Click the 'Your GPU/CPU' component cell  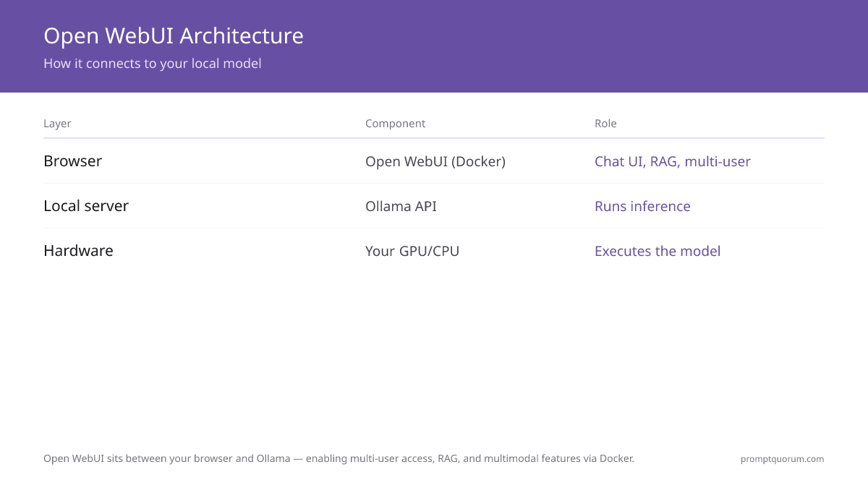point(412,252)
